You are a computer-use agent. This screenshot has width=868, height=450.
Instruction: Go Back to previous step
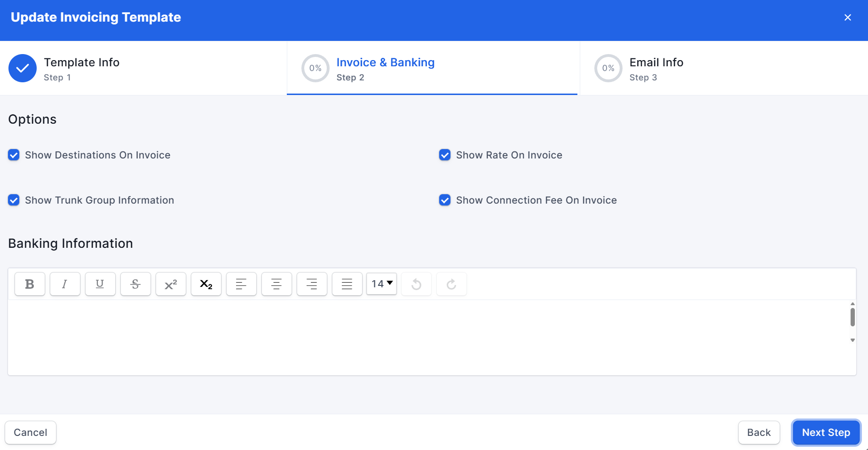[759, 433]
